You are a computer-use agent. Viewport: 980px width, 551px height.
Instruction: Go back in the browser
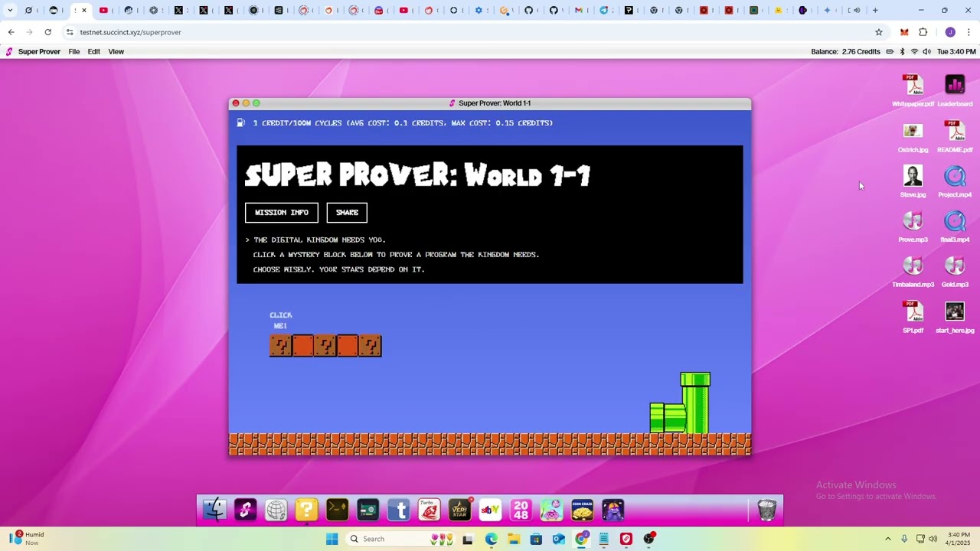point(11,32)
